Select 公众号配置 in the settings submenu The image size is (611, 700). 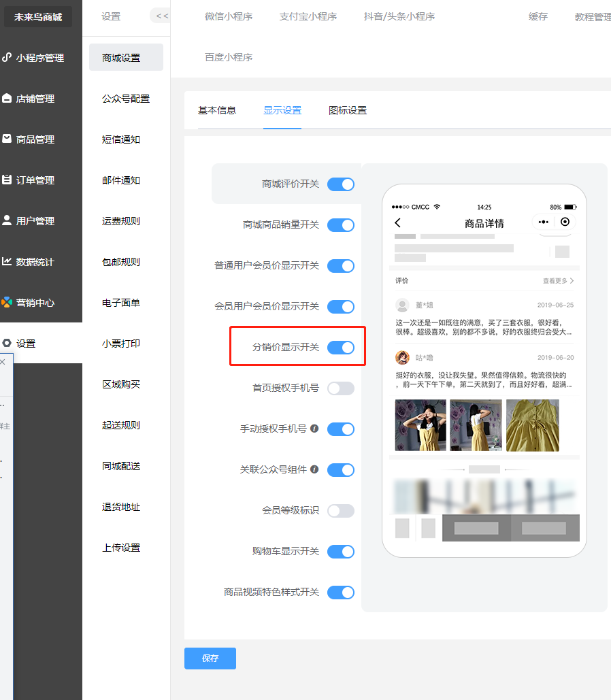click(x=126, y=99)
